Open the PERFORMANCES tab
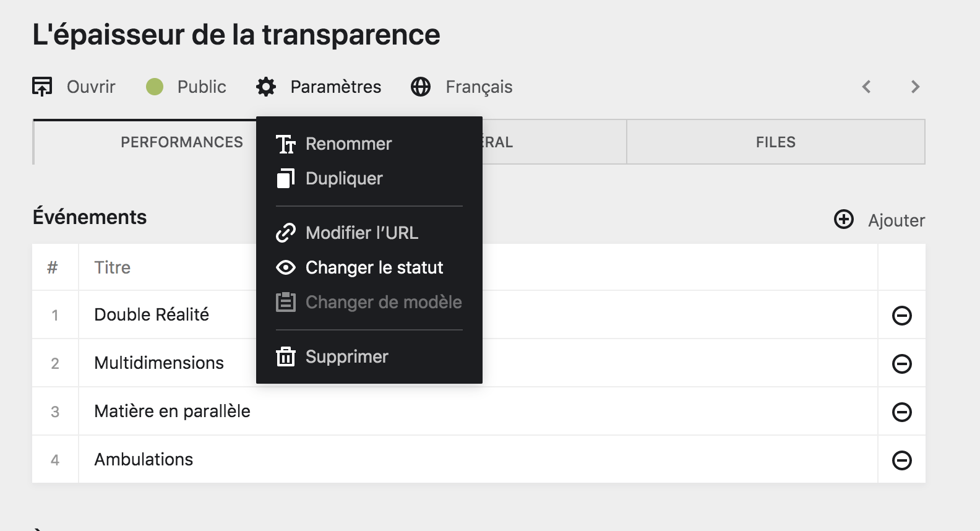The image size is (980, 531). tap(182, 142)
